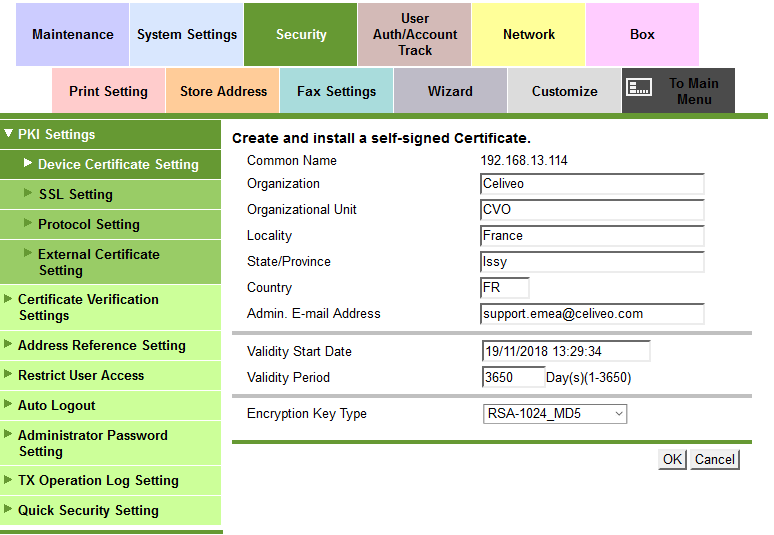The width and height of the screenshot is (774, 535).
Task: Focus the Admin. E-mail Address field
Action: [x=592, y=314]
